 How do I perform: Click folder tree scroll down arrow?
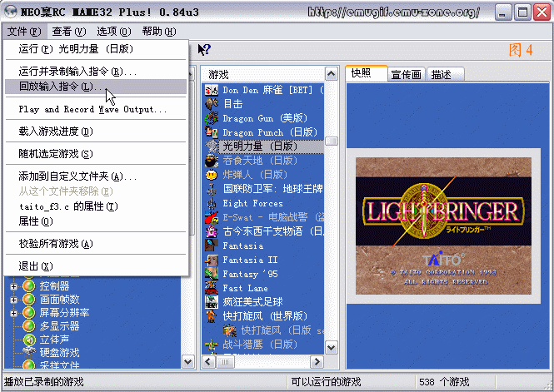point(187,362)
